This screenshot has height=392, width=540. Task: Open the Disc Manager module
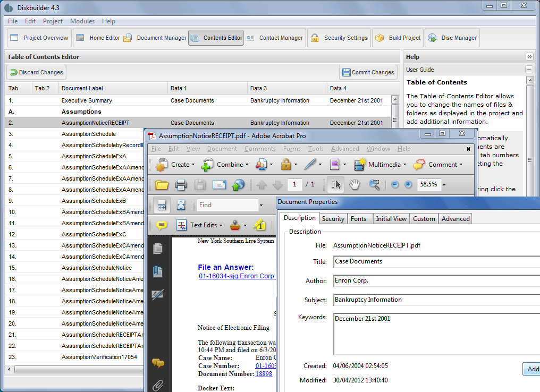[x=452, y=38]
